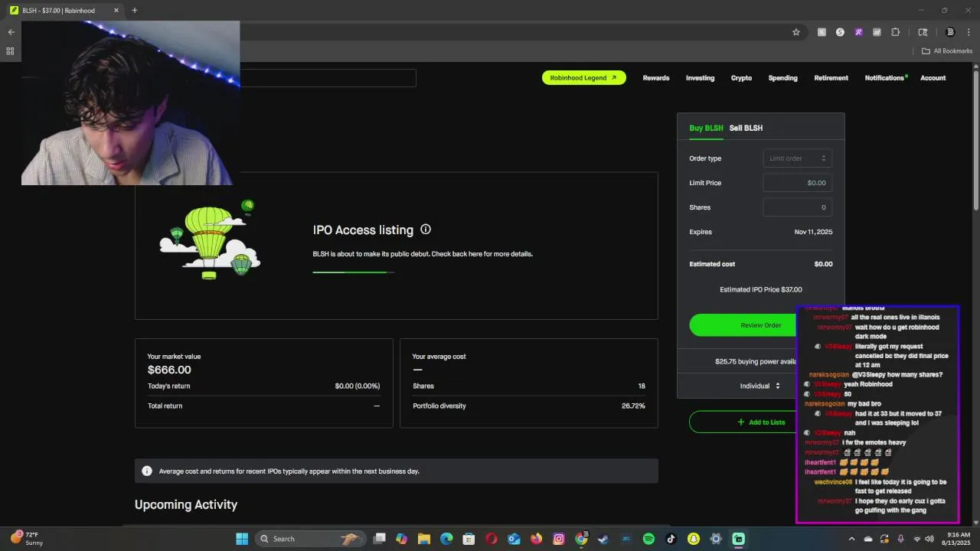Open the Chrome extensions puzzle icon

pos(896,32)
